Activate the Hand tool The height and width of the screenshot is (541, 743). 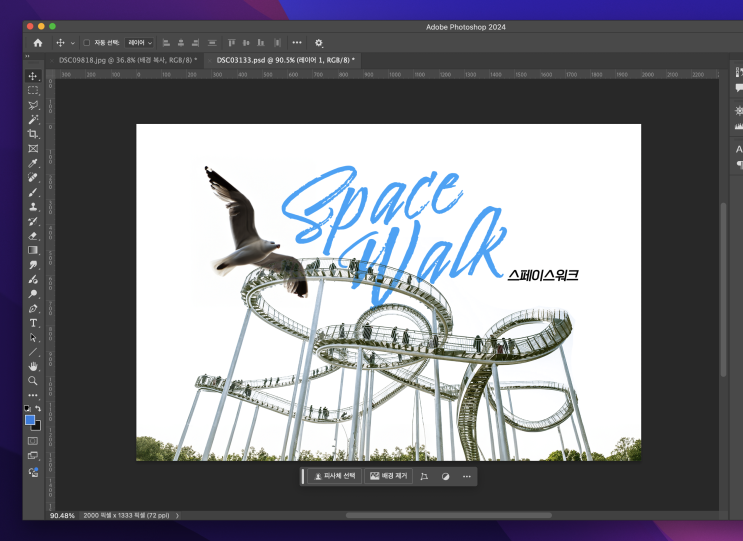pyautogui.click(x=33, y=366)
